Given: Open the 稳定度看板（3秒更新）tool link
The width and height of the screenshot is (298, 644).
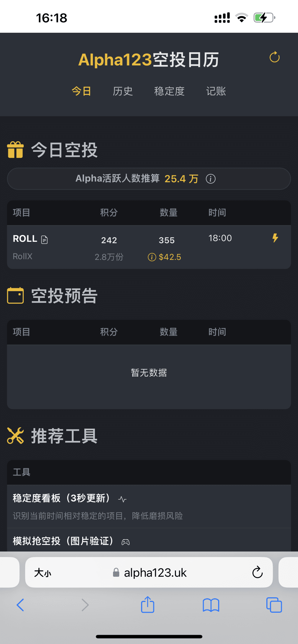Looking at the screenshot, I should pyautogui.click(x=62, y=498).
